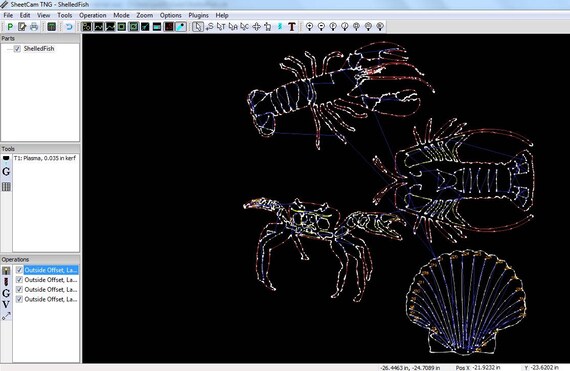Screen dimensions: 570x371
Task: Click the zoom out magnifier icon
Action: [321, 27]
